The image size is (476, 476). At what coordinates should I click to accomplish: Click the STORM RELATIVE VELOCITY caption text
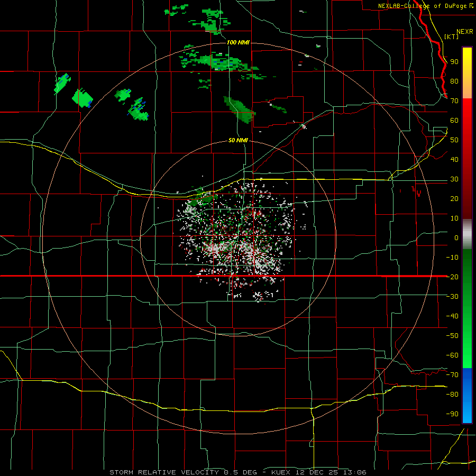click(164, 472)
